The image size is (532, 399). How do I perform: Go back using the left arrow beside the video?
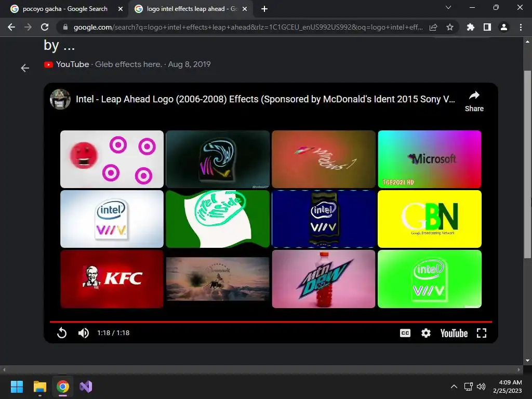click(25, 68)
